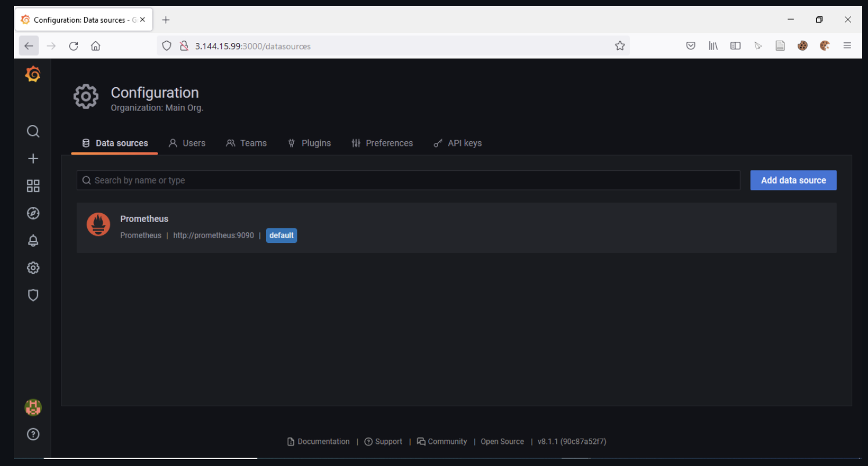868x466 pixels.
Task: Open the Dashboards grid icon in sidebar
Action: click(33, 186)
